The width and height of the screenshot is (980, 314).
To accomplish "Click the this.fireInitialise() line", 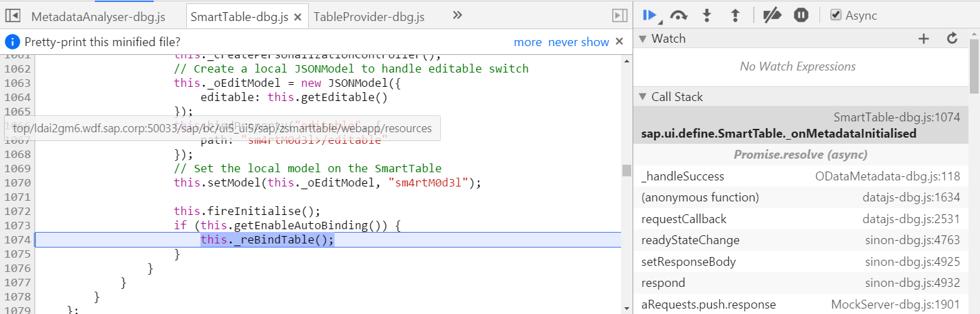I will [247, 211].
